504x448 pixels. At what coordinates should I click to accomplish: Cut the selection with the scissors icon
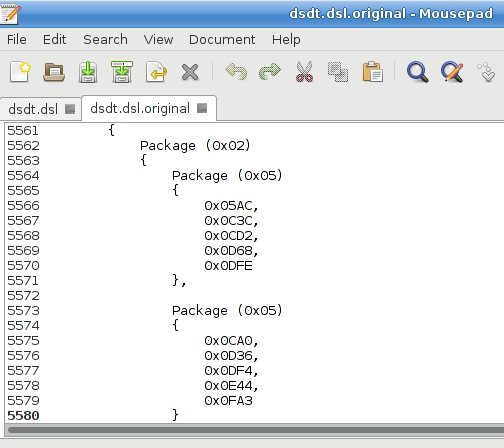[304, 72]
